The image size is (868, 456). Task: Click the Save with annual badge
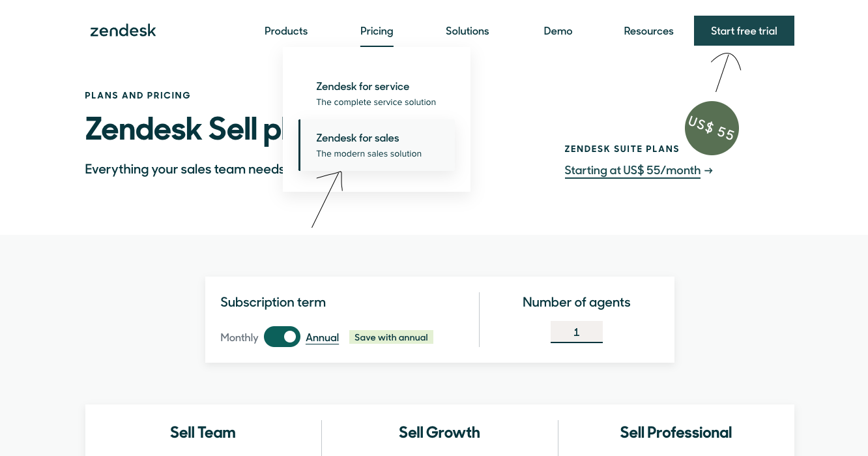[x=391, y=337]
